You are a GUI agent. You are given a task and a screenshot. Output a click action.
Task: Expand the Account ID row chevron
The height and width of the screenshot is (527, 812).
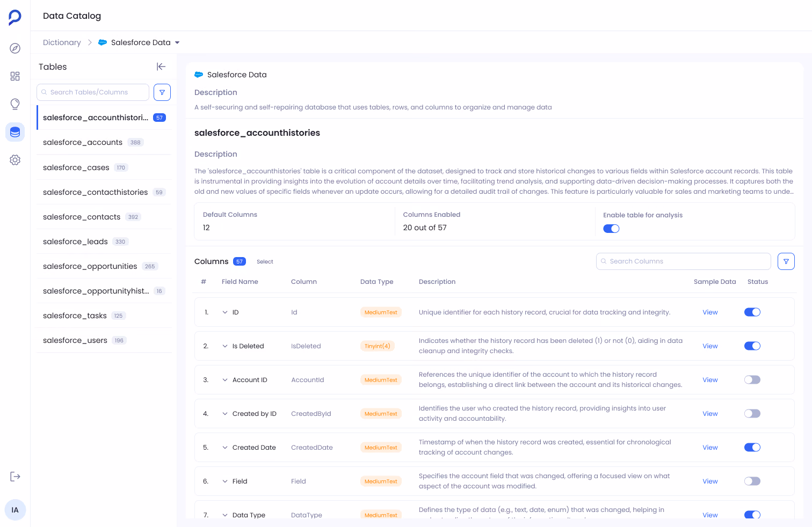(x=225, y=380)
